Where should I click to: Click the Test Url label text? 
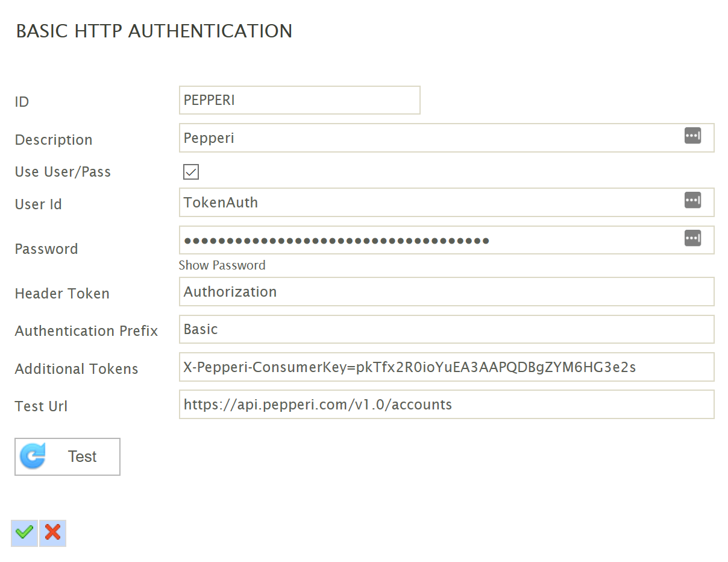pos(41,406)
